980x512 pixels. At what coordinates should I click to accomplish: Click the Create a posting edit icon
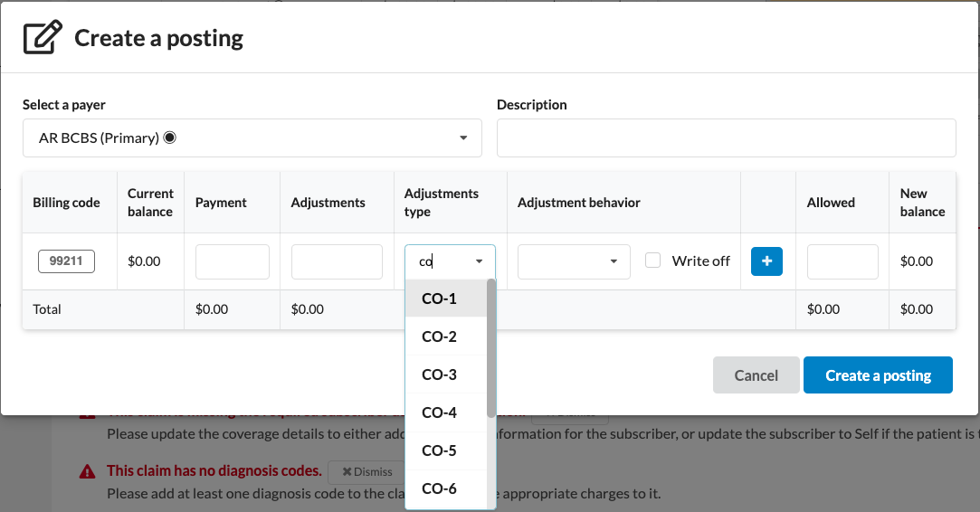(43, 38)
